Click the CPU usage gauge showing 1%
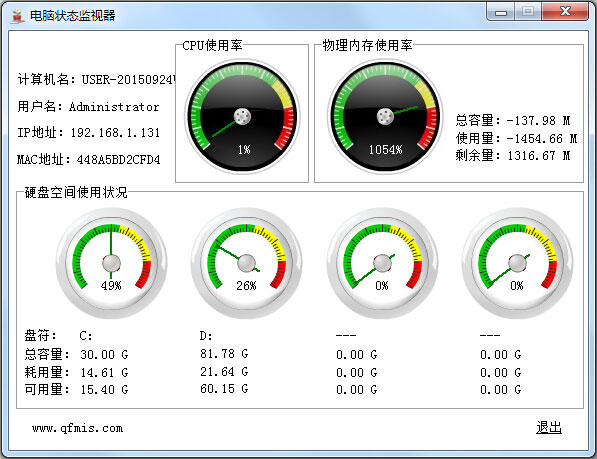The image size is (597, 459). click(242, 116)
